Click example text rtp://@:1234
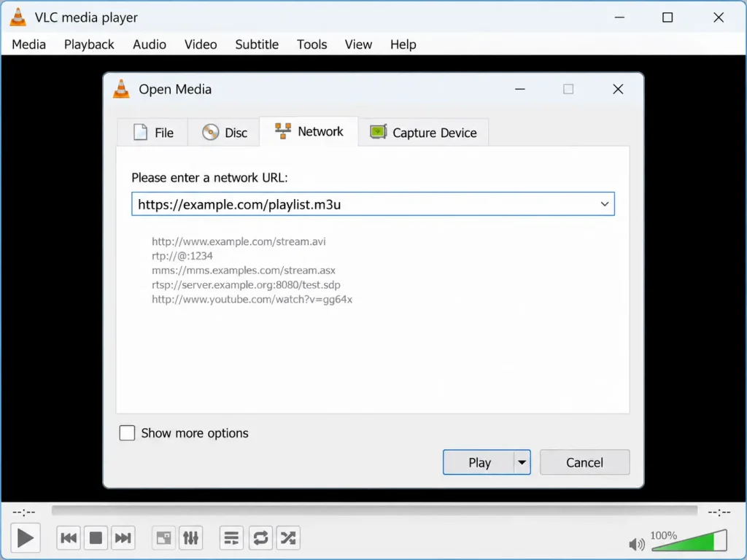This screenshot has height=560, width=747. pos(182,256)
